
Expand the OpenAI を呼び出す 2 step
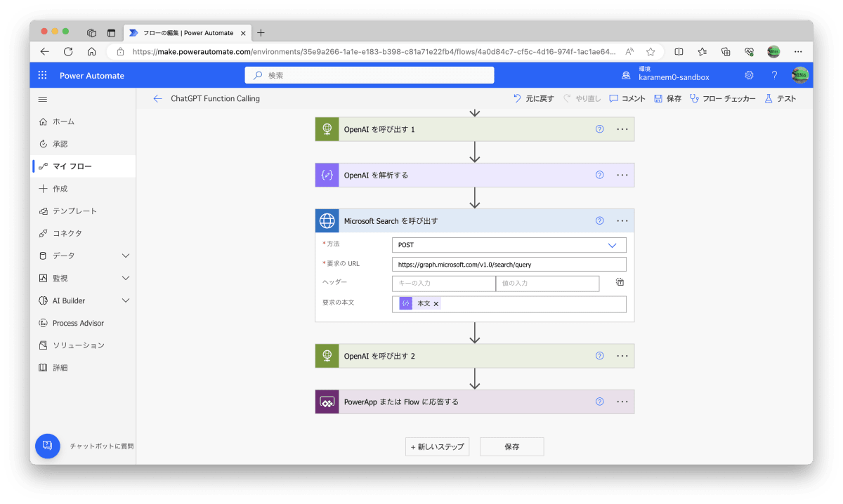475,356
